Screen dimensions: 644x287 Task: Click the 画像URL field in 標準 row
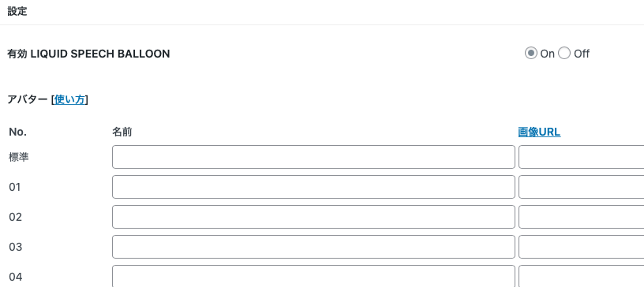pos(581,157)
